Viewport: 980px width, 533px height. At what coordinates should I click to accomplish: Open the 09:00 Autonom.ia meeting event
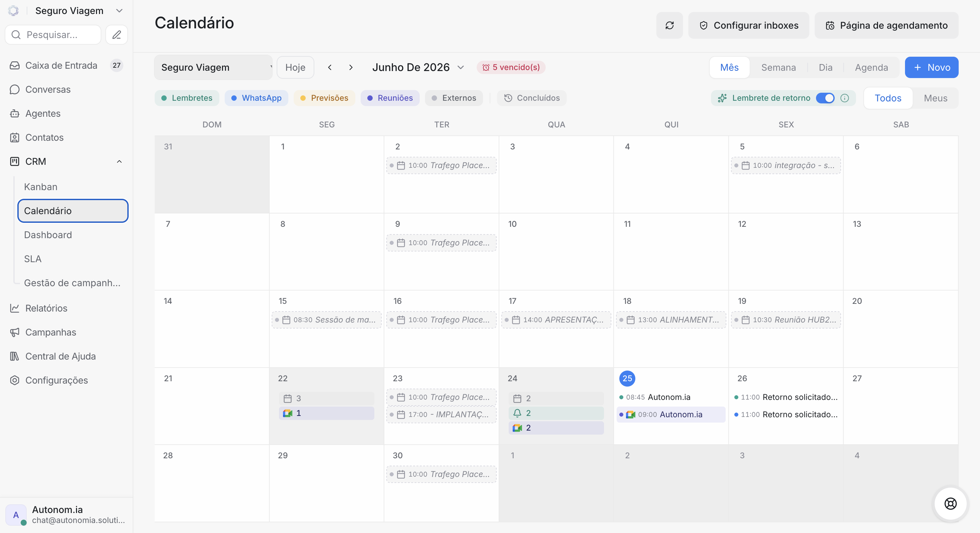[x=670, y=414]
